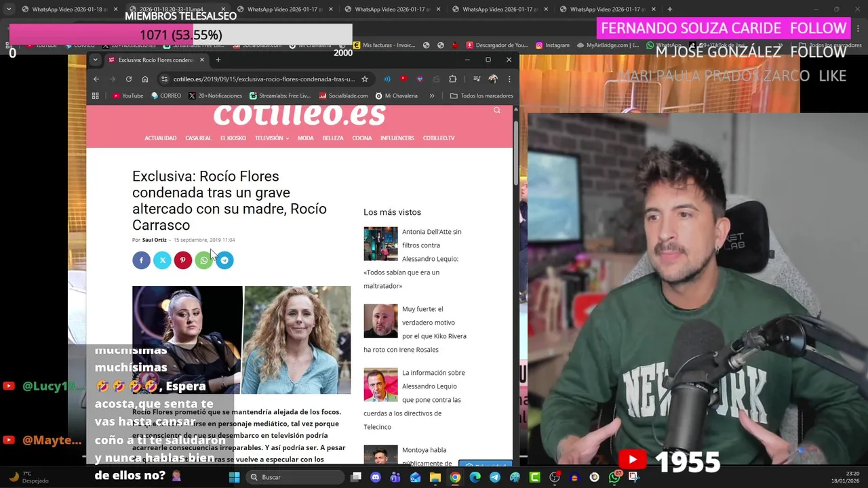Open the YouTube bookmark
The image size is (868, 488).
[x=127, y=96]
